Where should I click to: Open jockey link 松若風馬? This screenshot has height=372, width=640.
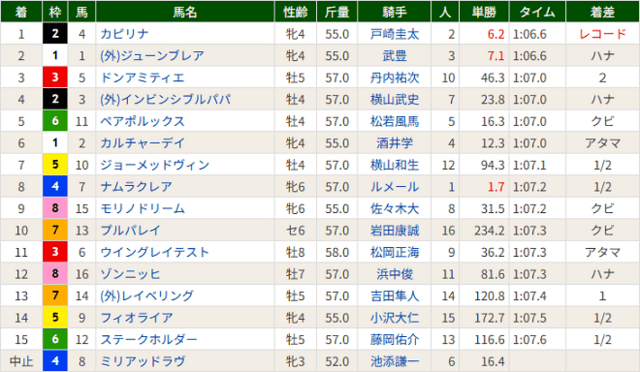pos(394,121)
